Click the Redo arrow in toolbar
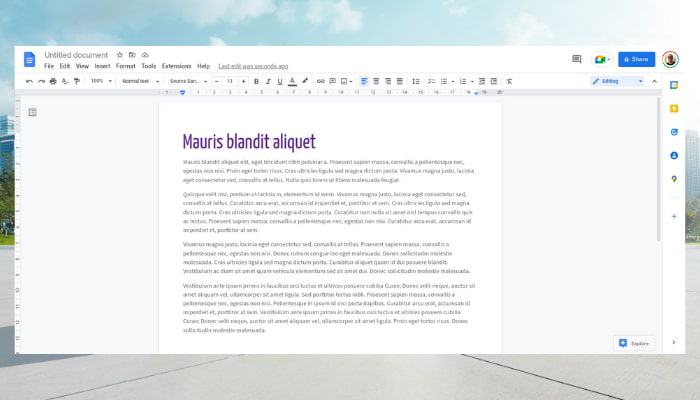The image size is (700, 400). click(x=42, y=81)
